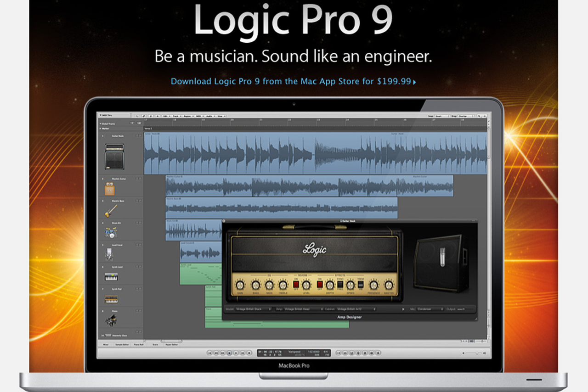Select the Piano track grand piano icon
The width and height of the screenshot is (588, 392).
(x=111, y=320)
